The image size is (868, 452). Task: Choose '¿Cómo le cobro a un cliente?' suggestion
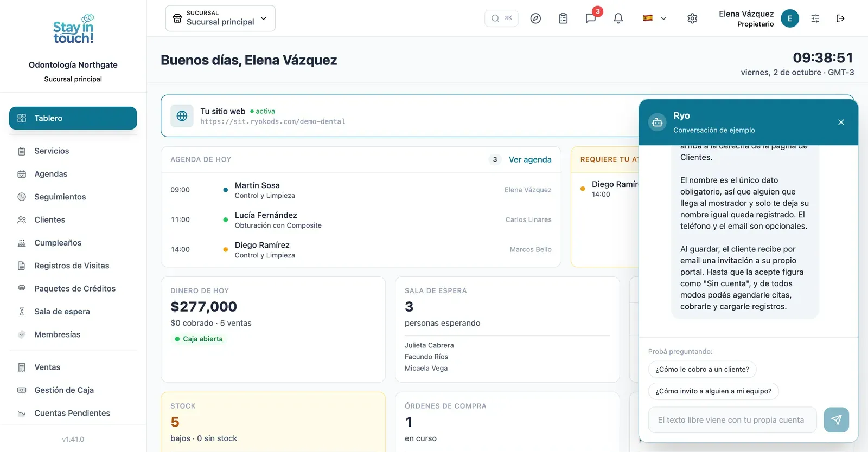(702, 369)
